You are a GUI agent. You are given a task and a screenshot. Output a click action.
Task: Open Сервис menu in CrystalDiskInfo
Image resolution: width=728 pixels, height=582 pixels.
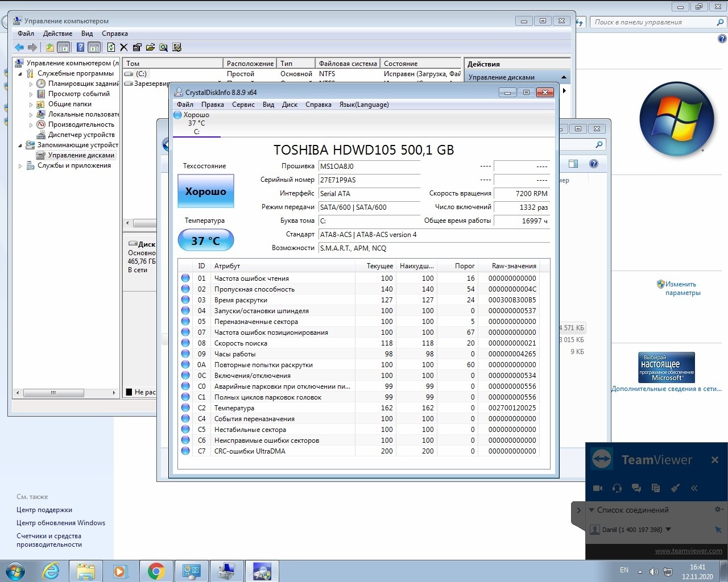tap(243, 105)
